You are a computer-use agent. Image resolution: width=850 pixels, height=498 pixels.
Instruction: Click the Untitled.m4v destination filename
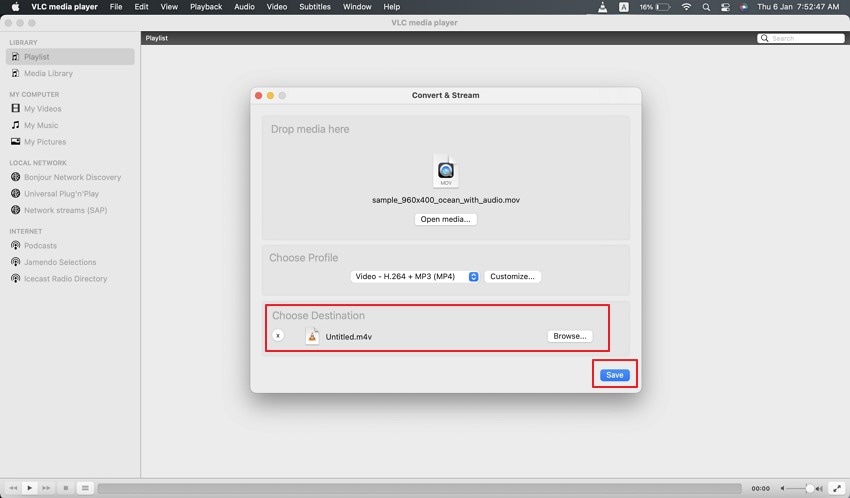coord(349,337)
